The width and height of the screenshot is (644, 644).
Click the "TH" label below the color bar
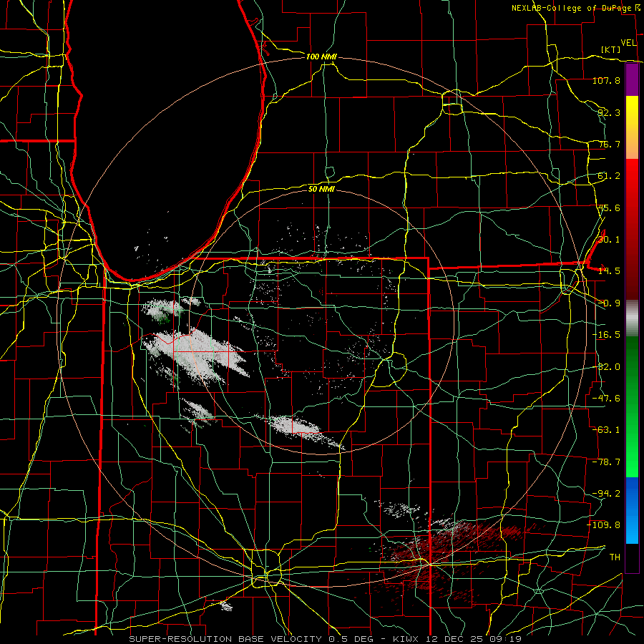pos(615,557)
